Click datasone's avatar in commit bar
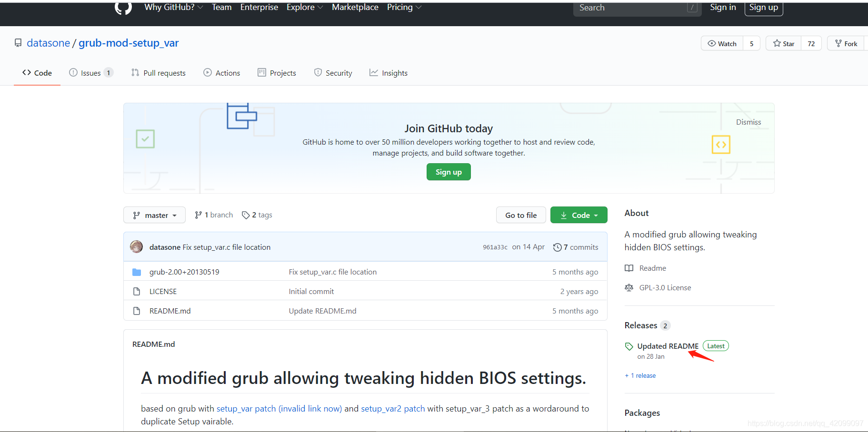 [137, 247]
